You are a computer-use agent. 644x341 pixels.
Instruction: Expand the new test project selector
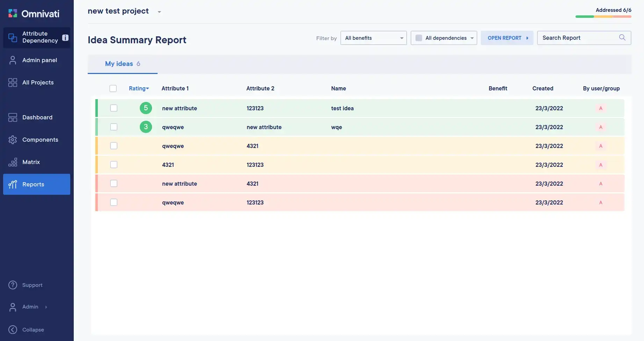click(159, 12)
